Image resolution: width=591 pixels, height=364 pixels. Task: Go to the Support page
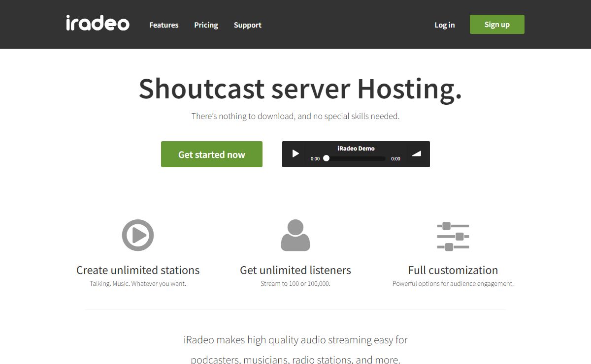pos(248,25)
